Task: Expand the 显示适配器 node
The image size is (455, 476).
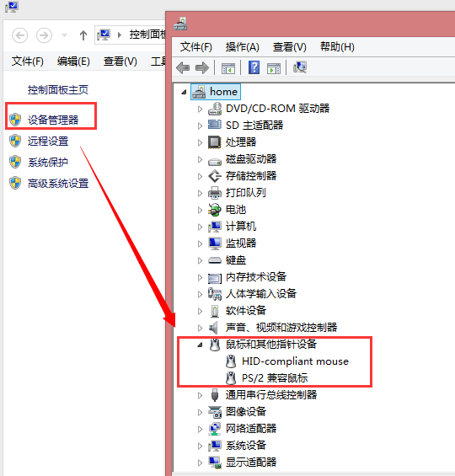Action: (x=200, y=463)
